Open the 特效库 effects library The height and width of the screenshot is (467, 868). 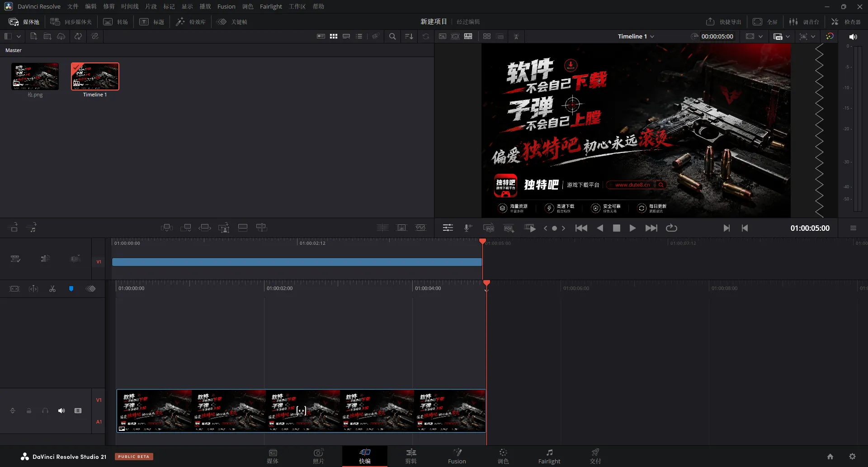(191, 22)
